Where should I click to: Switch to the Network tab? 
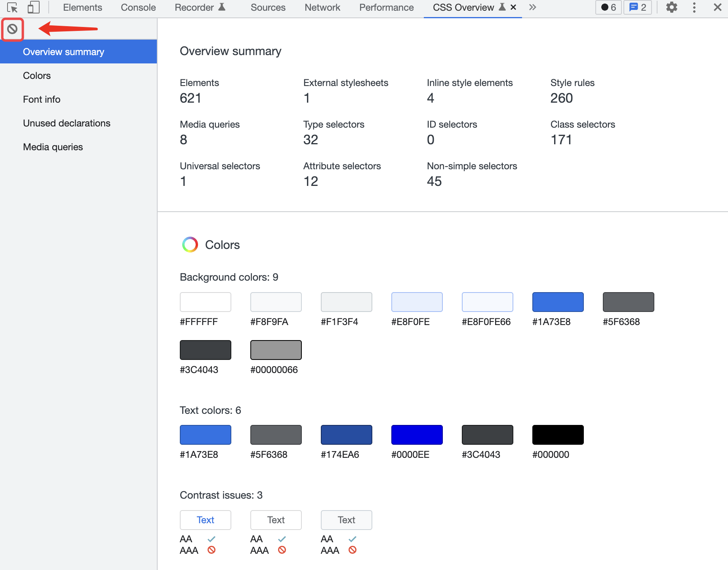coord(322,8)
